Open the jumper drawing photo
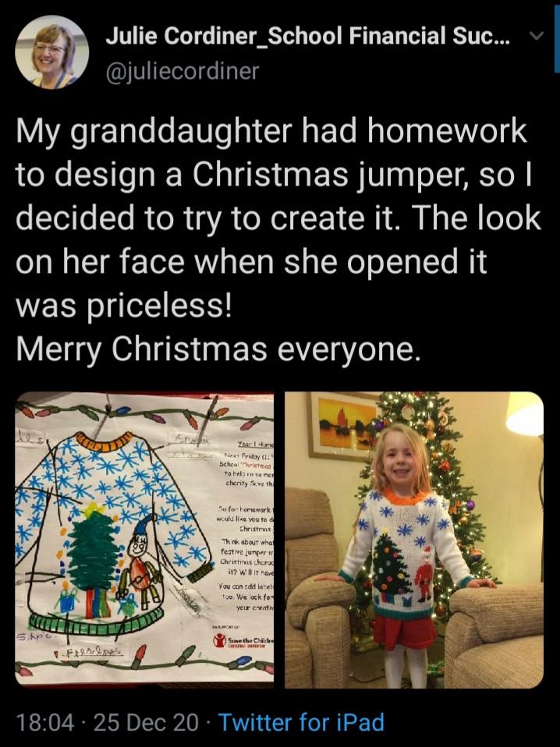The image size is (560, 747). (x=144, y=540)
